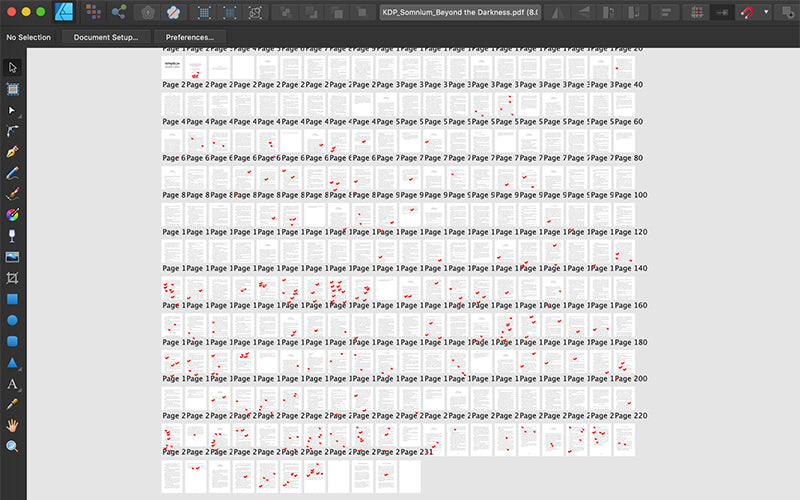Select the Zoom magnifier tool
800x500 pixels.
click(13, 446)
